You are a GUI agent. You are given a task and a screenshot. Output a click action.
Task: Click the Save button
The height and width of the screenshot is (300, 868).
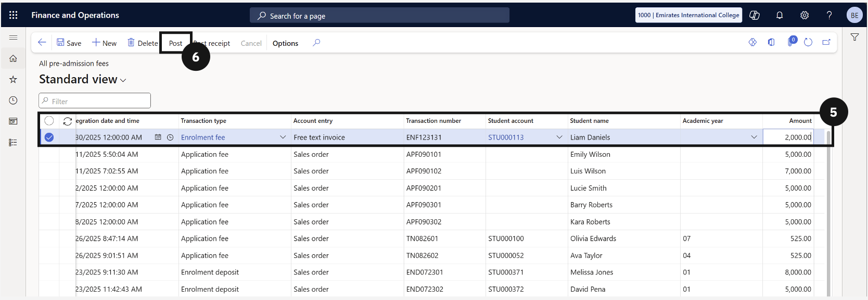pos(69,43)
